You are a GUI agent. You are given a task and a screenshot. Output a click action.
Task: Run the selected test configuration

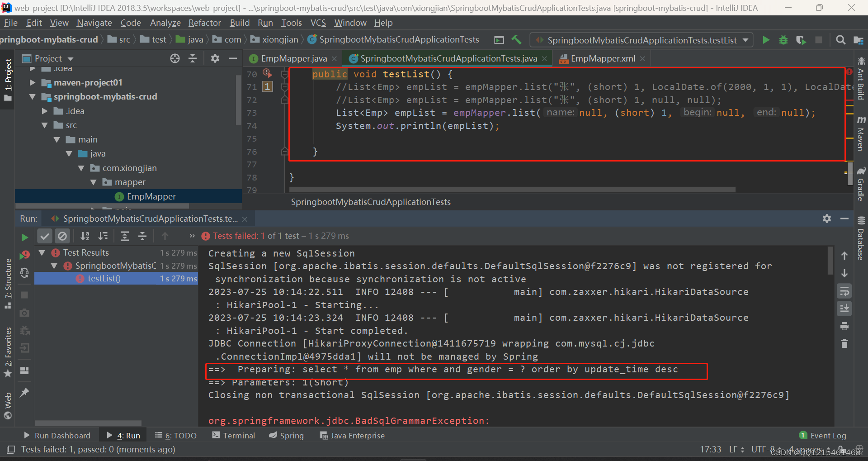point(766,40)
